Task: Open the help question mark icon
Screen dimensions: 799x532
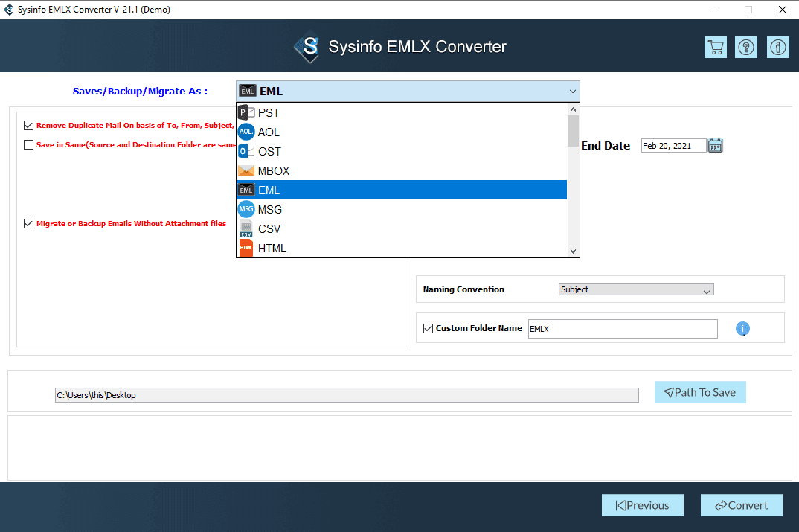Action: click(746, 47)
